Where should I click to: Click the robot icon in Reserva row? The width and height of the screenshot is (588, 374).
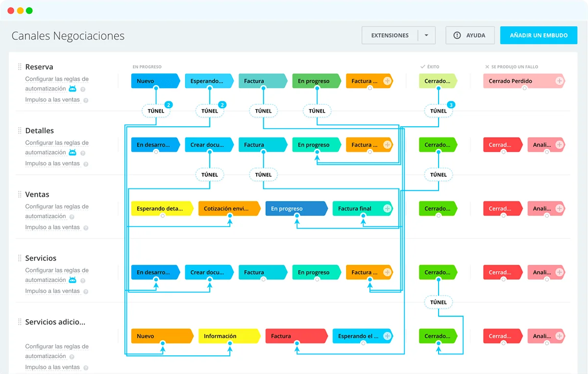73,89
